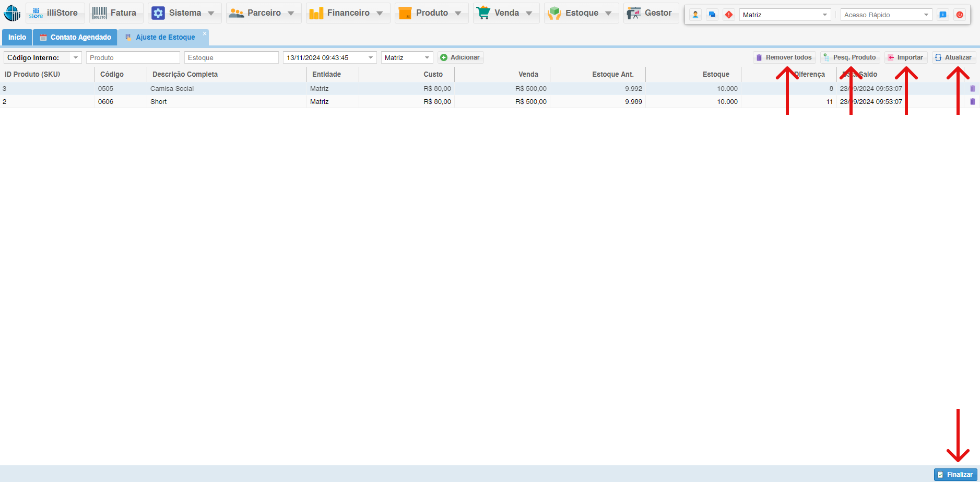The width and height of the screenshot is (980, 482).
Task: Click the blue info icon
Action: coord(943,15)
